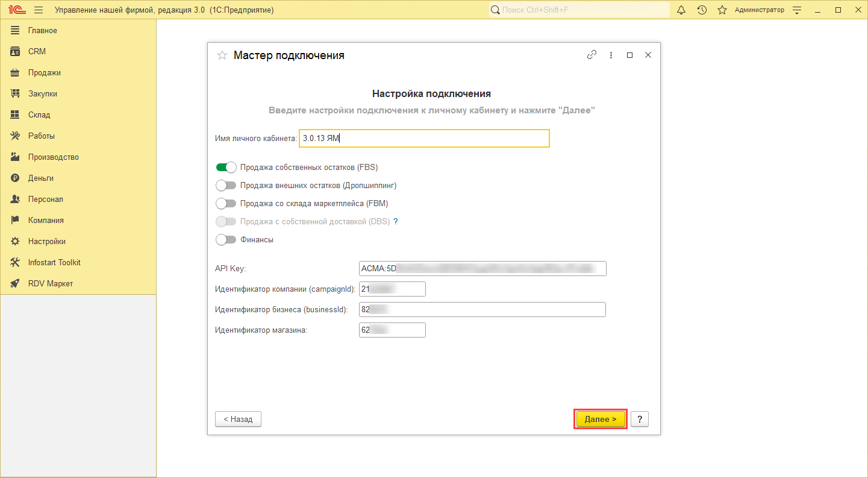Open notifications bell icon
Image resolution: width=868 pixels, height=478 pixels.
coord(681,10)
